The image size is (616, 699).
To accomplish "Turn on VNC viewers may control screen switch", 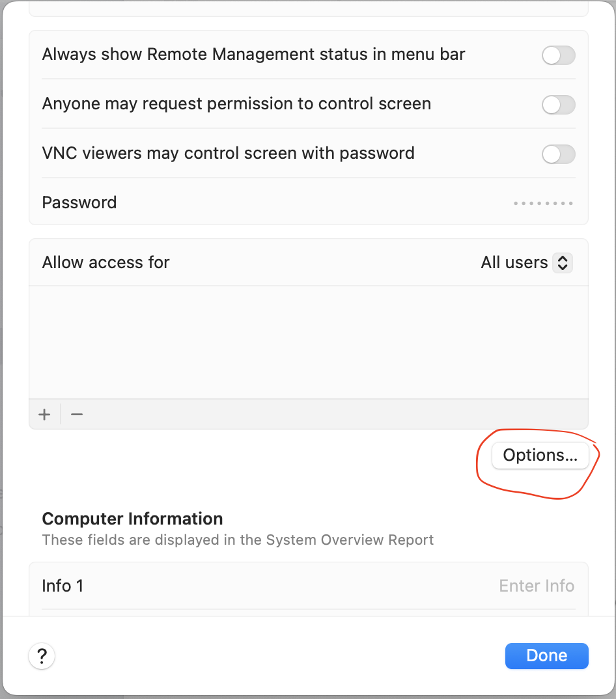I will (558, 154).
